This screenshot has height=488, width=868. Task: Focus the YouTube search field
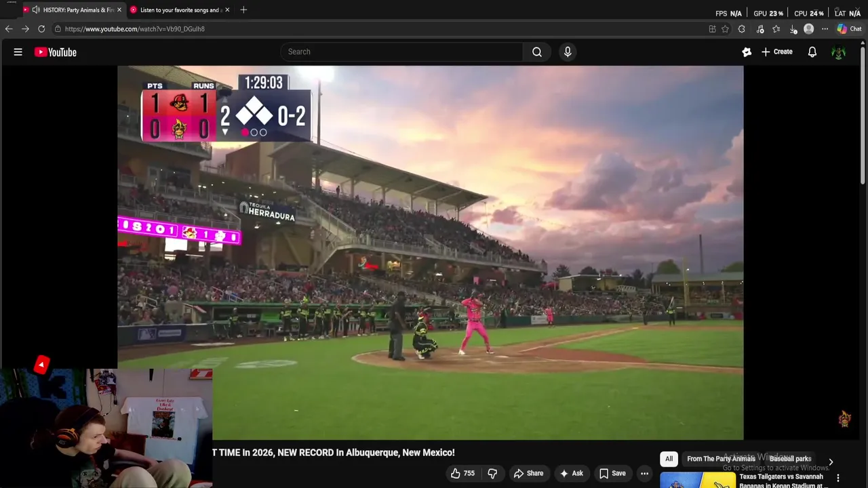401,52
